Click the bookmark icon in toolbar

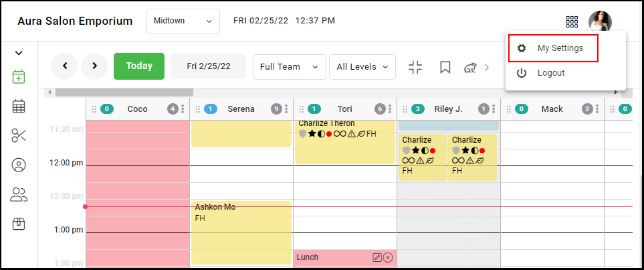(x=445, y=67)
